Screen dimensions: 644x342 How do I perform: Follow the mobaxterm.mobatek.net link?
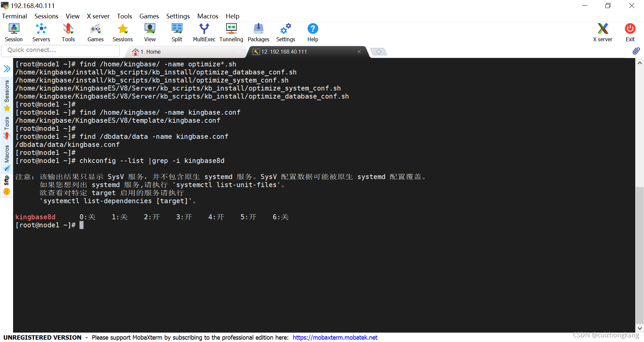(x=335, y=337)
